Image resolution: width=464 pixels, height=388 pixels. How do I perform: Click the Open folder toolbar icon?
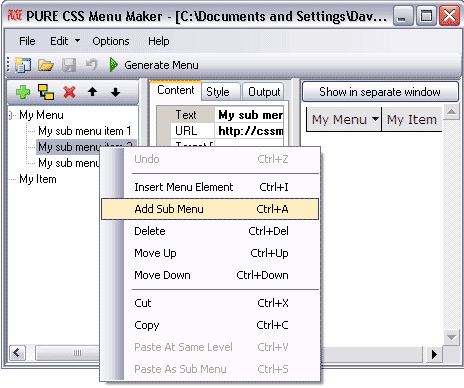pyautogui.click(x=46, y=65)
